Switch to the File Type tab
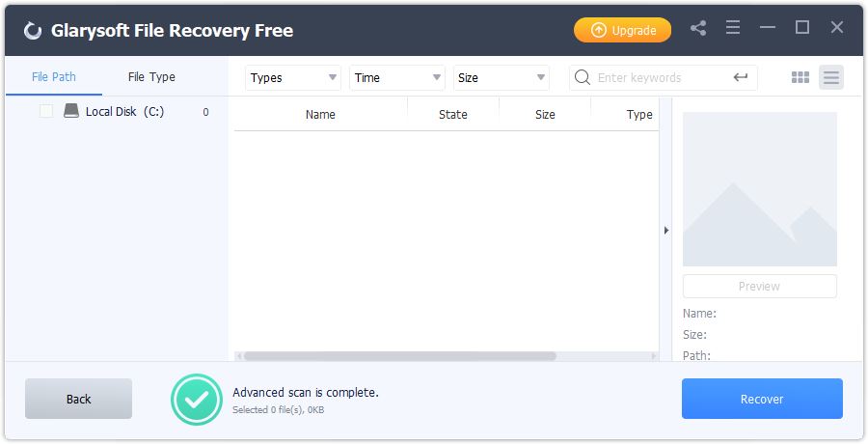Image resolution: width=868 pixels, height=444 pixels. point(151,77)
